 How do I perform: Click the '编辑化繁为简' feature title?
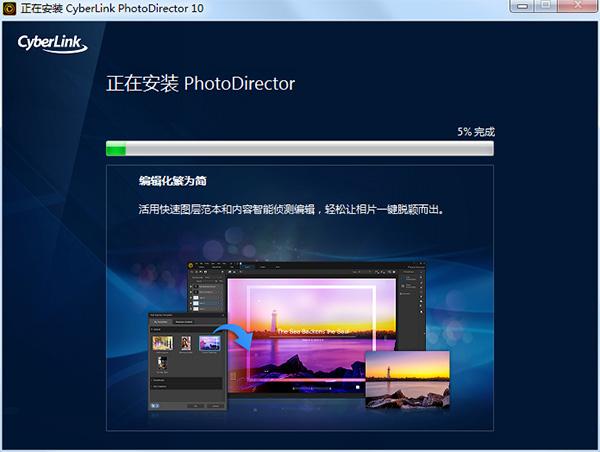pyautogui.click(x=173, y=181)
